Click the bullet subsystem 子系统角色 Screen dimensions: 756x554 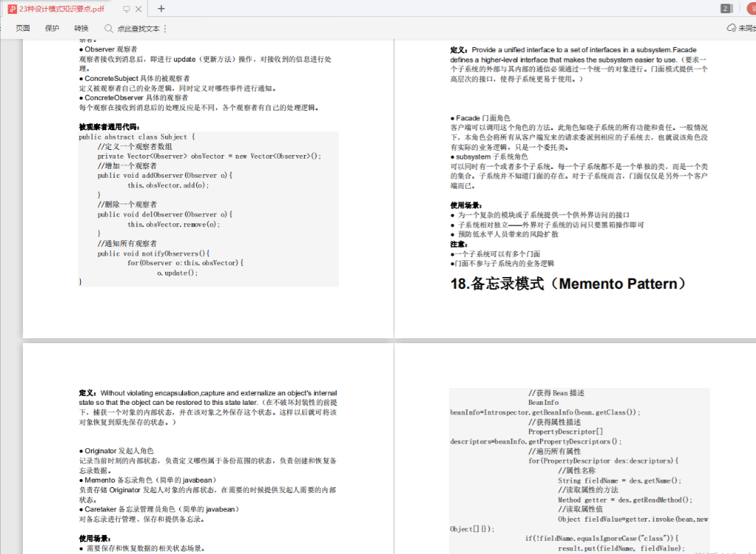[x=489, y=157]
